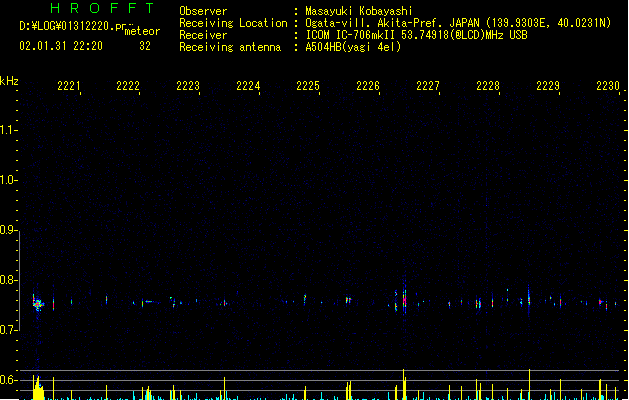Click the Observer label

click(x=203, y=11)
